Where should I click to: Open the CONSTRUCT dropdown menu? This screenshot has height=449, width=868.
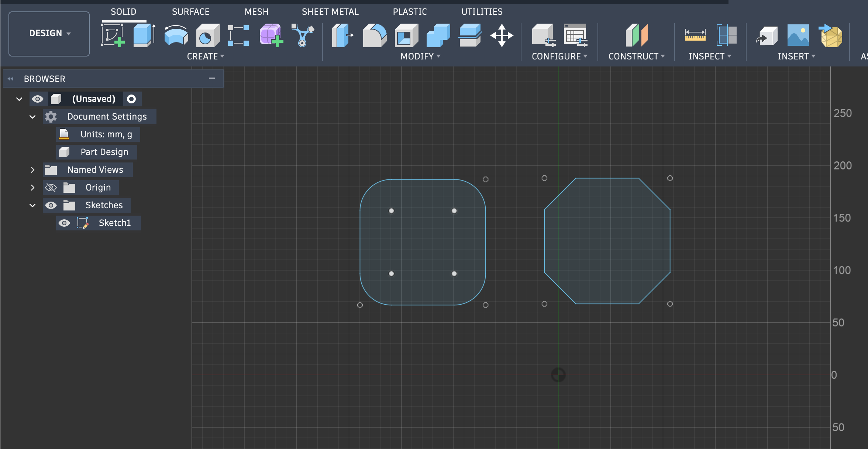(636, 56)
